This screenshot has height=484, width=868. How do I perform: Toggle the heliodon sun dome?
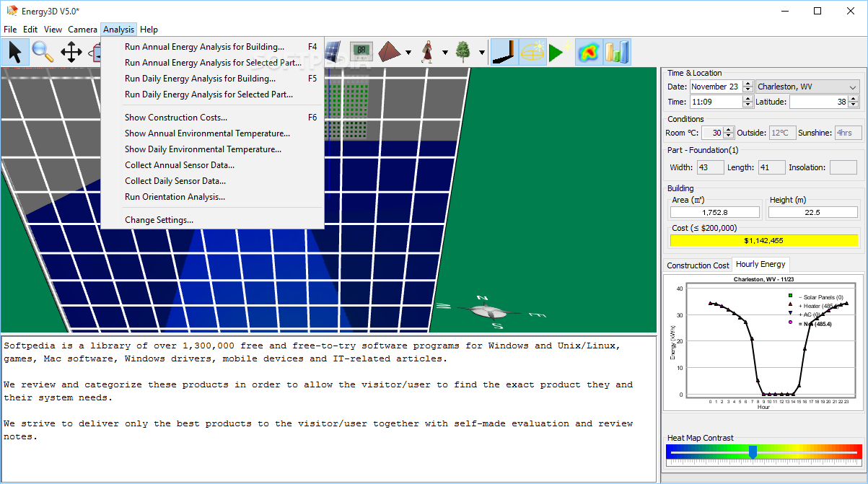click(532, 52)
